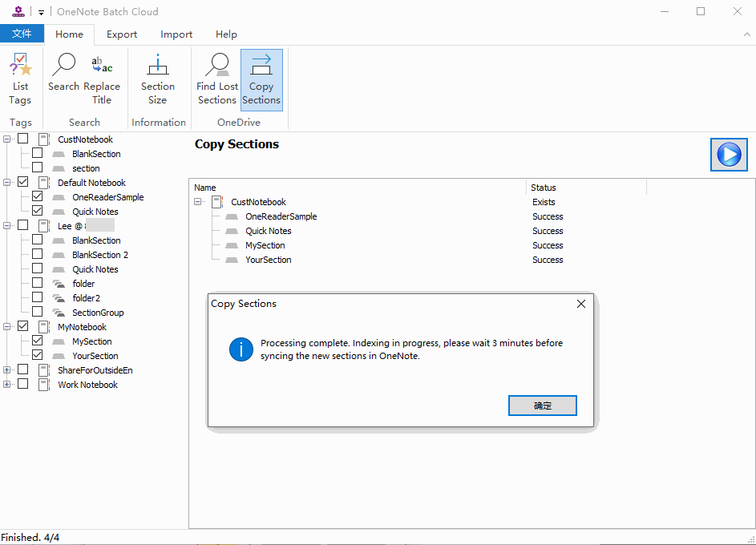The width and height of the screenshot is (756, 545).
Task: Click the Status column header
Action: [x=585, y=188]
